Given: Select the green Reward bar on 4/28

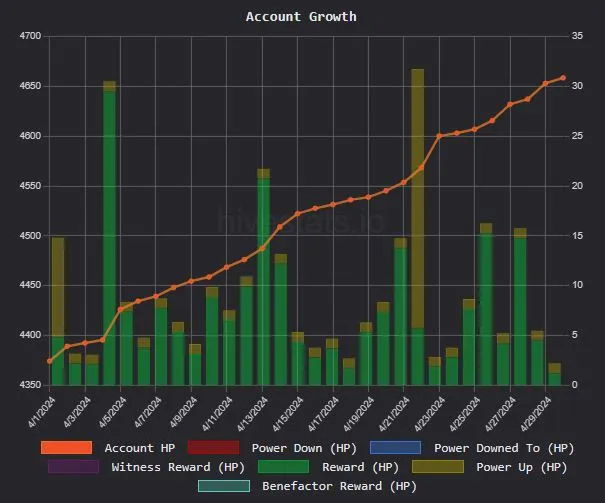Looking at the screenshot, I should [520, 312].
